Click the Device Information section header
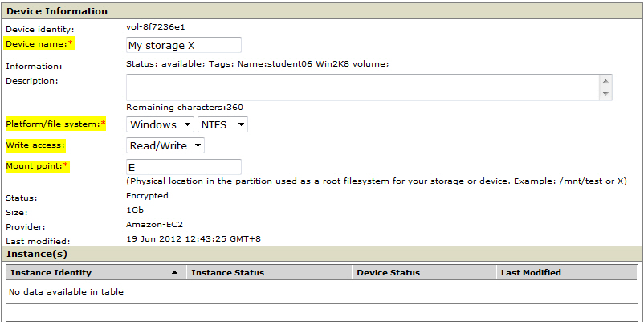Screen dimensions: 644x322 pyautogui.click(x=57, y=11)
